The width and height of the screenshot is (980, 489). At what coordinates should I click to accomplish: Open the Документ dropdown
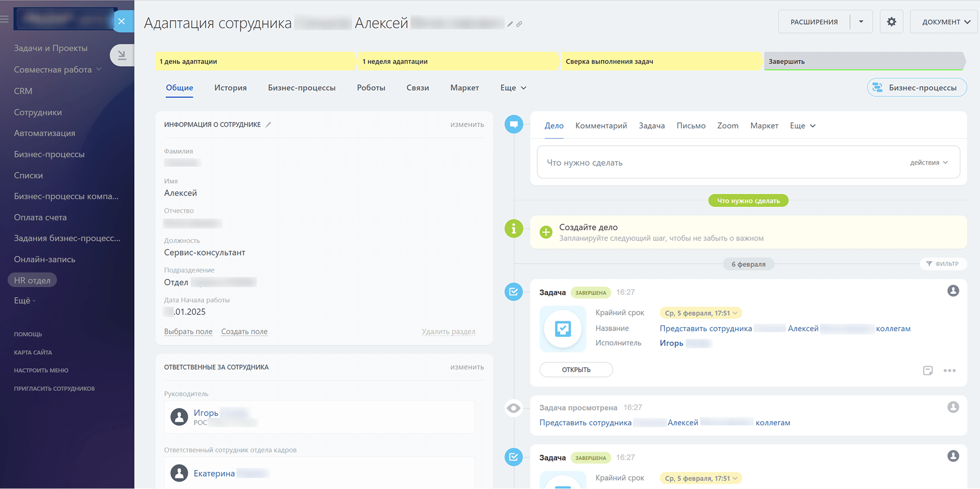pos(945,22)
